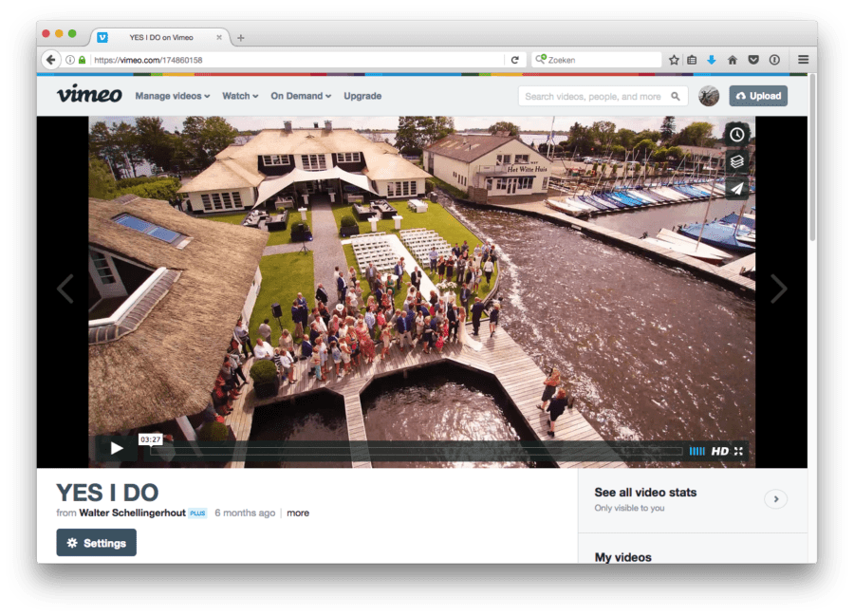Viewport: 854px width, 616px height.
Task: Open the user avatar profile menu
Action: (x=709, y=96)
